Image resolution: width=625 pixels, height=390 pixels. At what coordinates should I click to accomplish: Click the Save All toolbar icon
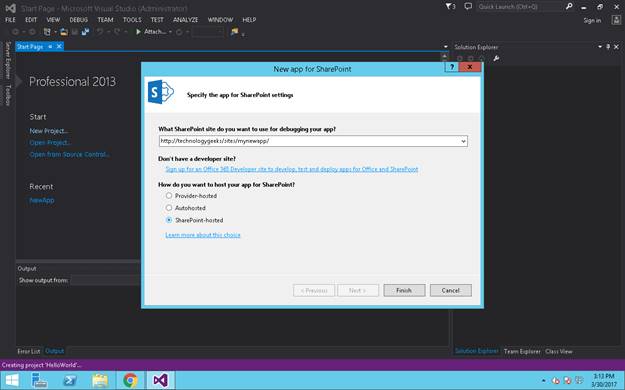[85, 32]
